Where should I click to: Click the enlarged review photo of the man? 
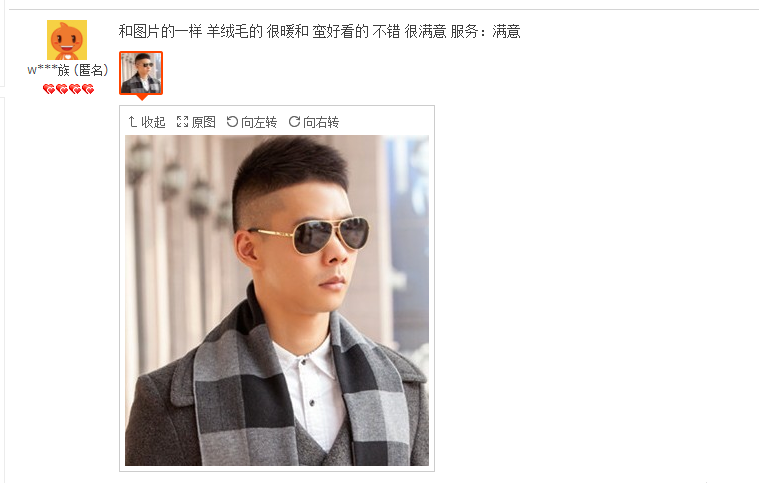[277, 301]
